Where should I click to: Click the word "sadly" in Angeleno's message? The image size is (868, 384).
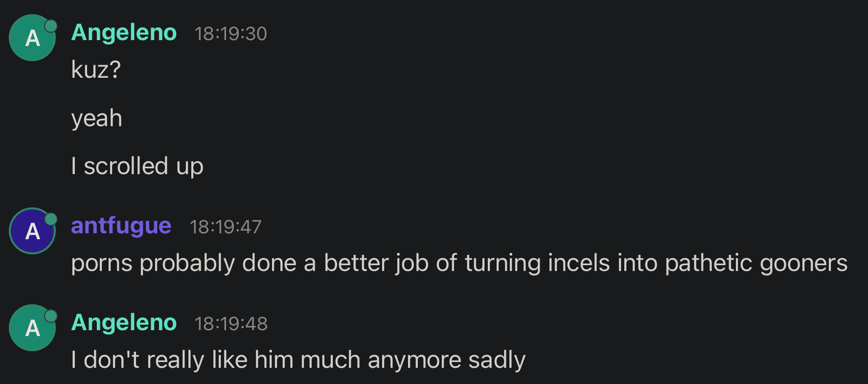tap(497, 360)
